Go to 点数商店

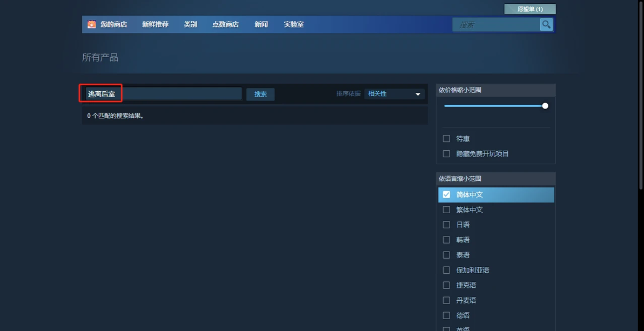[x=225, y=24]
